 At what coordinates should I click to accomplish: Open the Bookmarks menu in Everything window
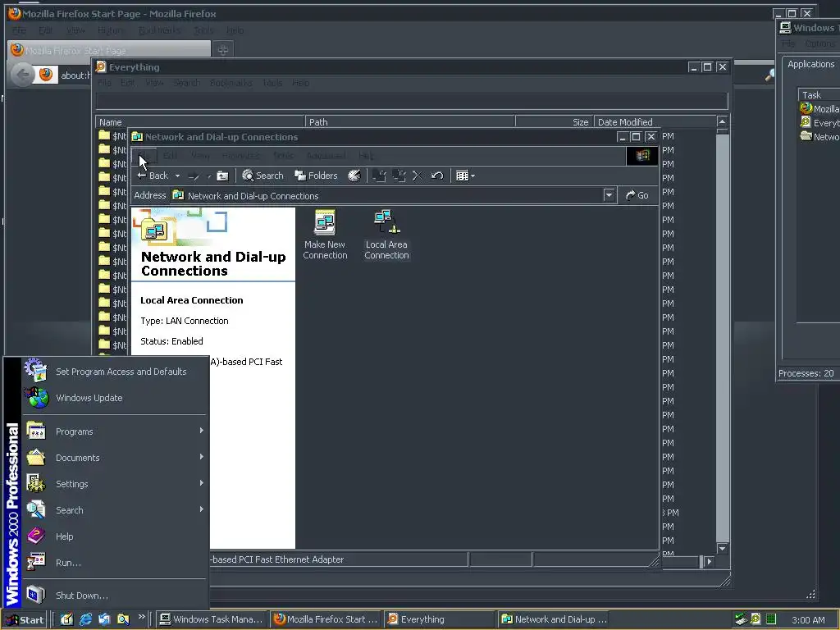click(x=231, y=83)
